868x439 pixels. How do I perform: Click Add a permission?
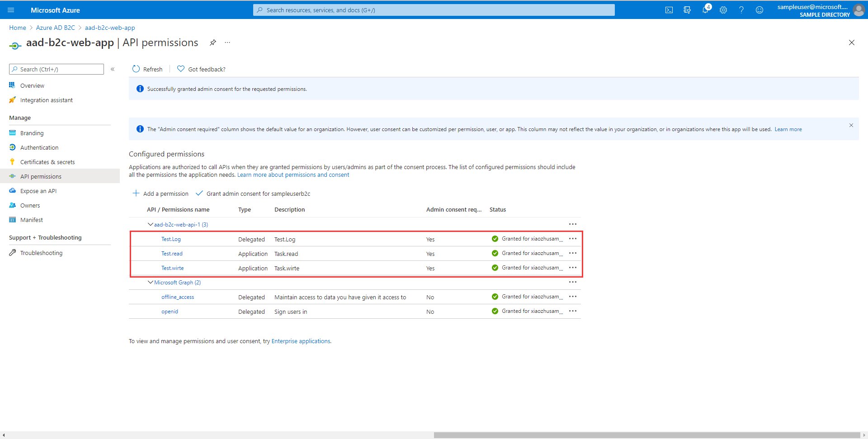[160, 194]
